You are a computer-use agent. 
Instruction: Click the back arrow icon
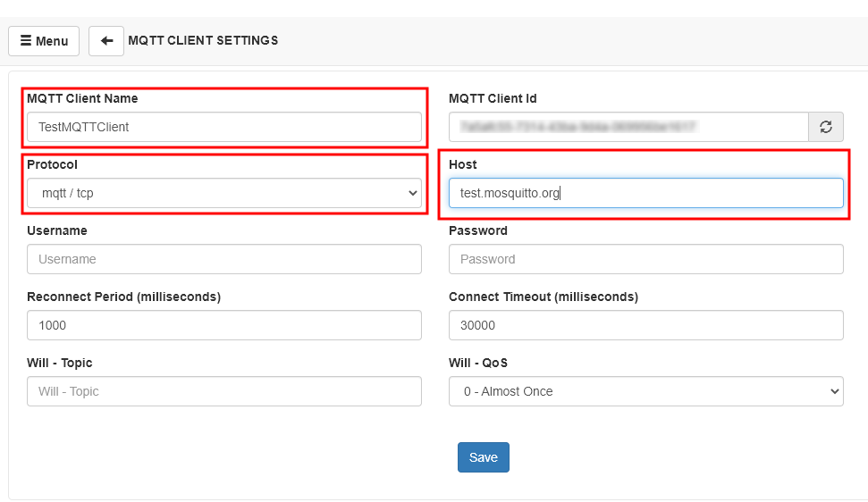pos(106,41)
